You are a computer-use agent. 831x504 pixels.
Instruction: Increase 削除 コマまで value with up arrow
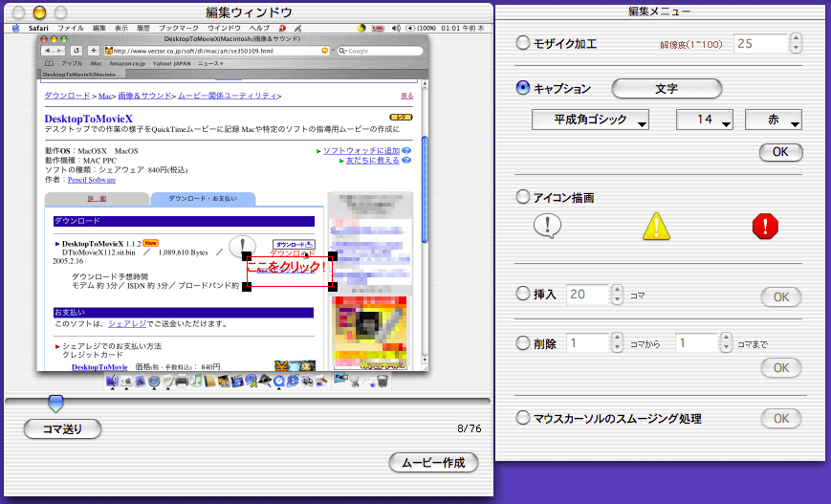(x=726, y=338)
